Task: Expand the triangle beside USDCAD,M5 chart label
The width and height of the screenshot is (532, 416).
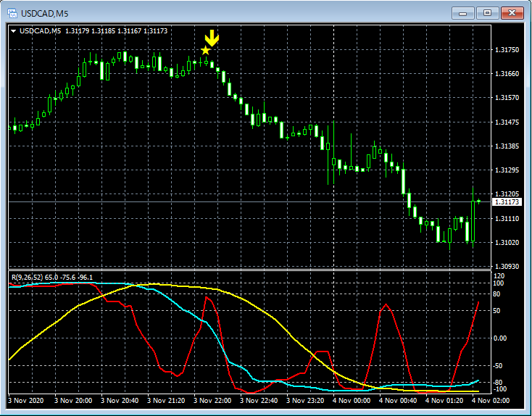Action: [13, 30]
